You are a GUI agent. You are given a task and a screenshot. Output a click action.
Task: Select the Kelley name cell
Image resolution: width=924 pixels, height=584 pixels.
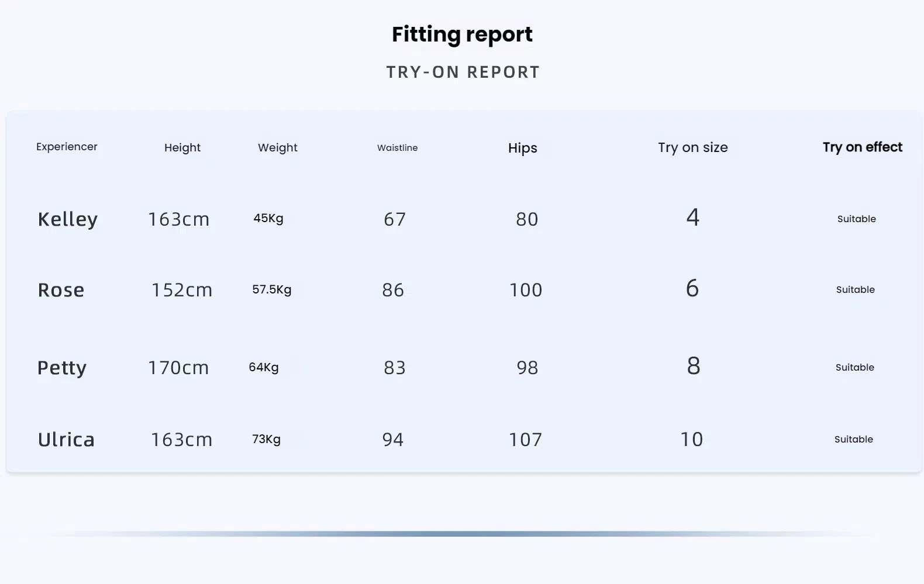tap(68, 219)
